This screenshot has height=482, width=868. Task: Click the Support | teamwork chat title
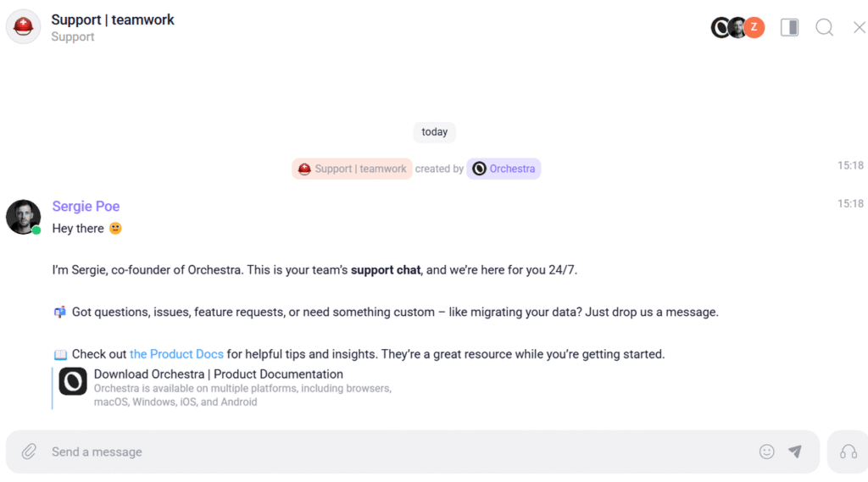pyautogui.click(x=113, y=19)
